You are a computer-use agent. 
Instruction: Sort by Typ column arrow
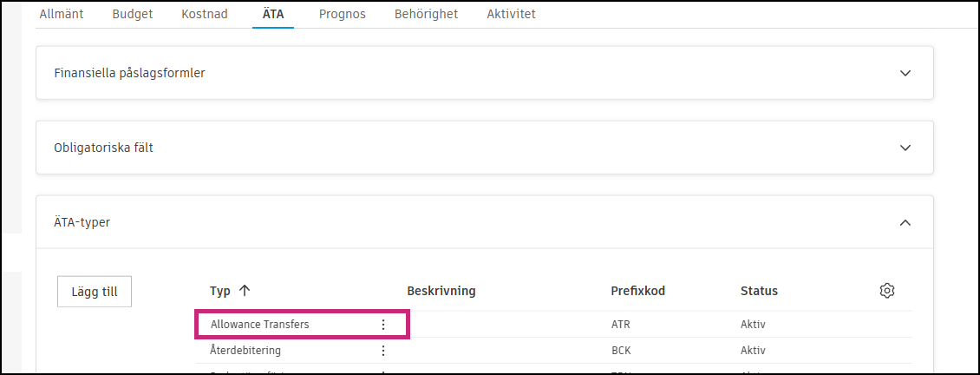(x=245, y=291)
